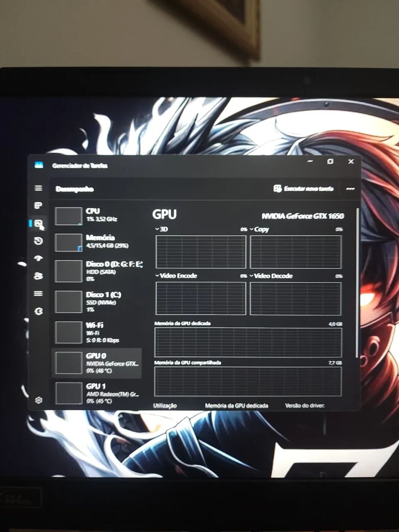Click the large GPU heading
This screenshot has width=399, height=532.
[165, 214]
